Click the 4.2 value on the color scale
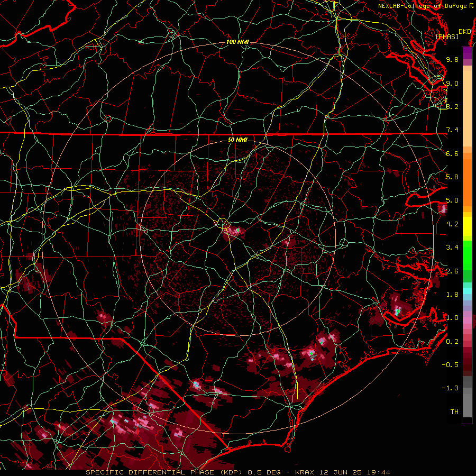Viewport: 476px width, 476px height. (x=452, y=224)
